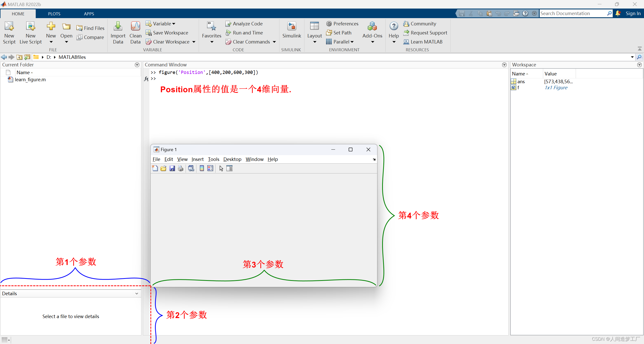Screen dimensions: 644x344
Task: Open the New dropdown menu
Action: point(51,42)
